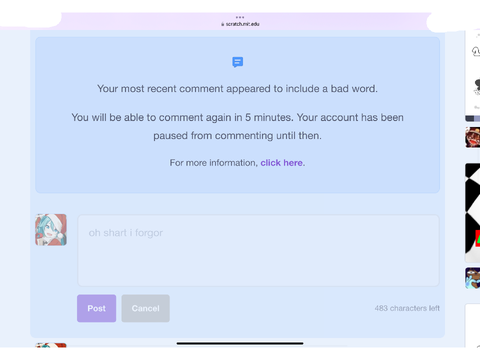Open the blue character thumbnail in sidebar
The width and height of the screenshot is (480, 360).
[473, 278]
